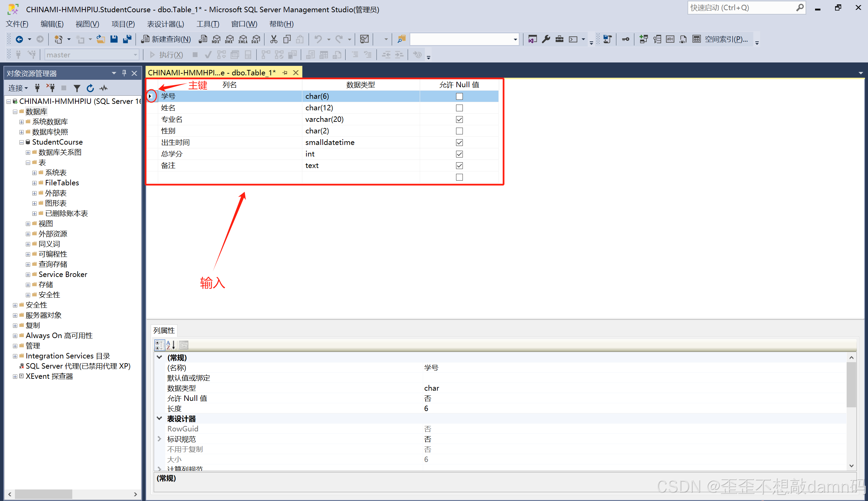Uncheck Allow Null for 专业名 column
This screenshot has width=868, height=501.
(459, 119)
